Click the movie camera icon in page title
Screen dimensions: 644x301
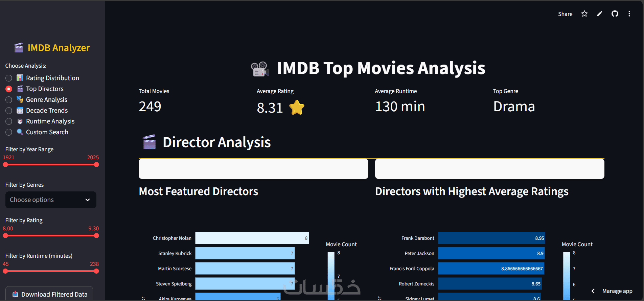260,69
